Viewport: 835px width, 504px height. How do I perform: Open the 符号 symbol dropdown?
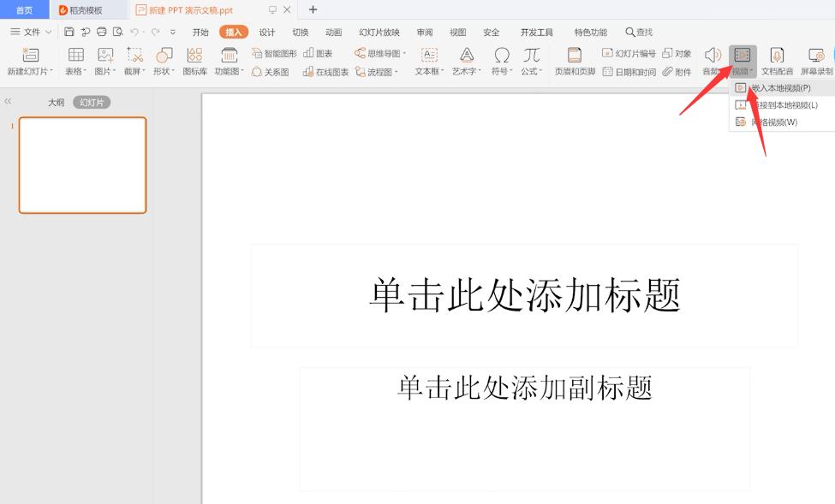(x=499, y=53)
